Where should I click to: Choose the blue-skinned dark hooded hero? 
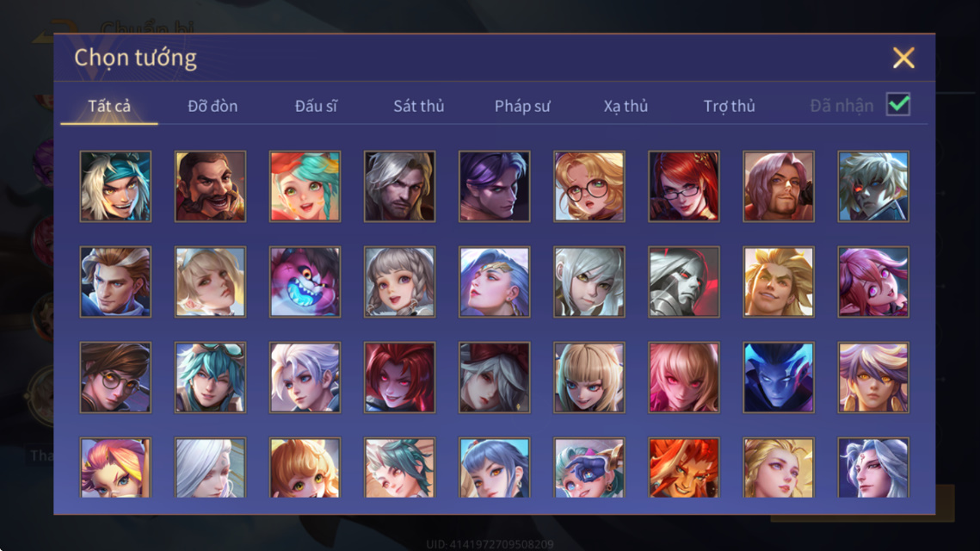click(778, 377)
